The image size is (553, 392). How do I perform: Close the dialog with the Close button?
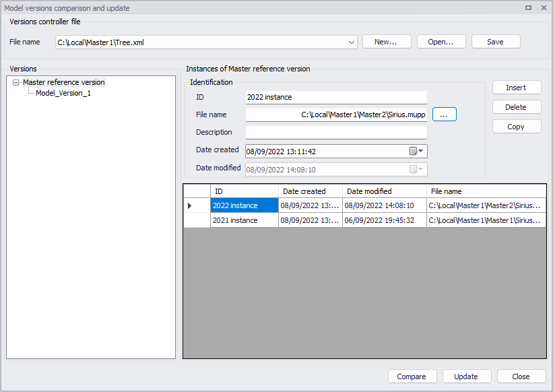point(521,377)
